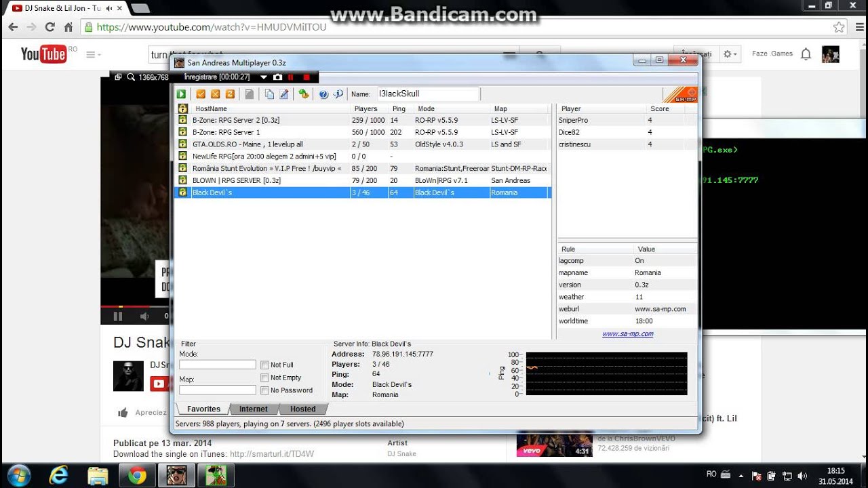Screen dimensions: 868x488
Task: Click the orange delete-server X icon
Action: coord(216,94)
